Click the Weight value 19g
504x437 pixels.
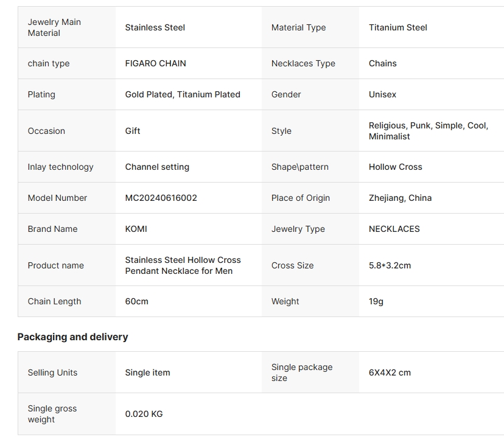376,301
